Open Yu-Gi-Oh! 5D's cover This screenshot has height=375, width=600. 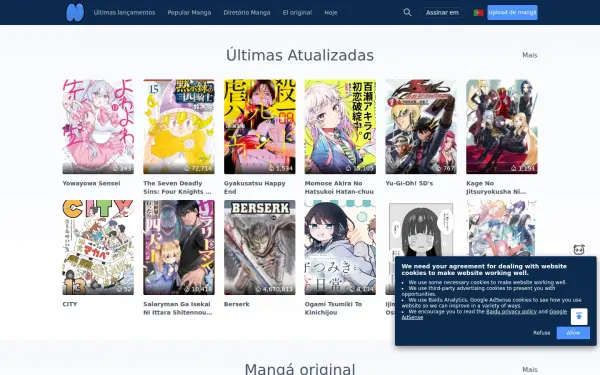pyautogui.click(x=421, y=127)
